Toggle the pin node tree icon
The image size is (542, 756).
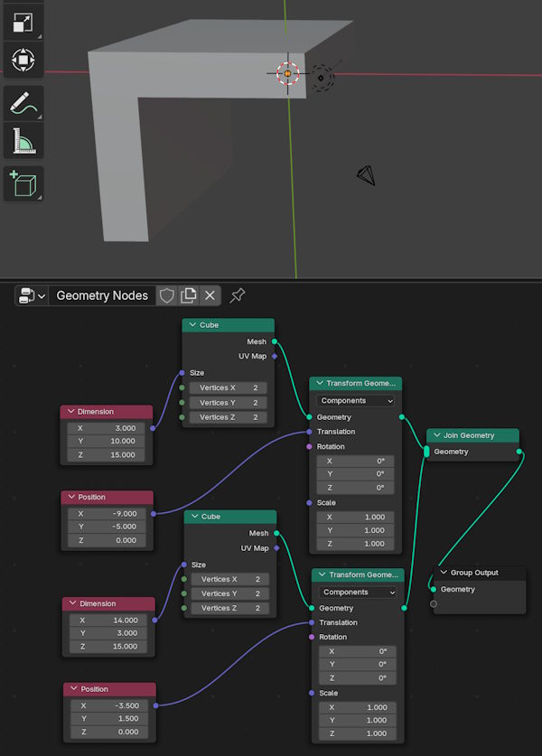238,295
